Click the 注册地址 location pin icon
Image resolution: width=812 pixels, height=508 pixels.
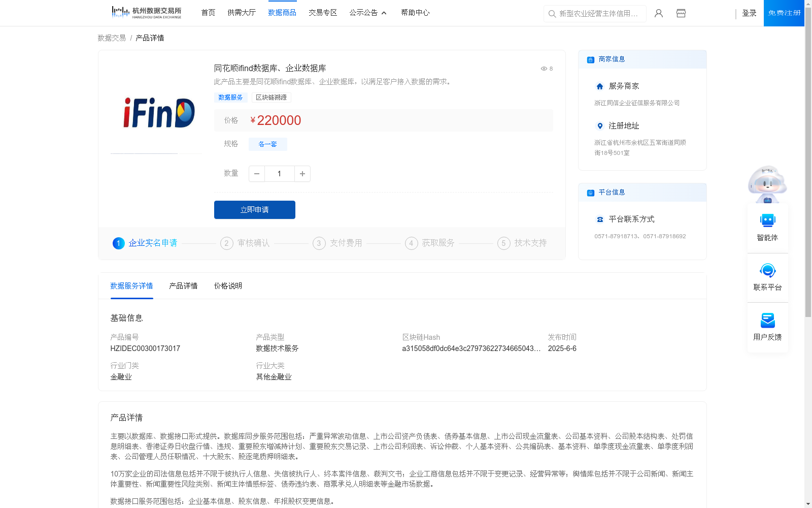(x=600, y=126)
